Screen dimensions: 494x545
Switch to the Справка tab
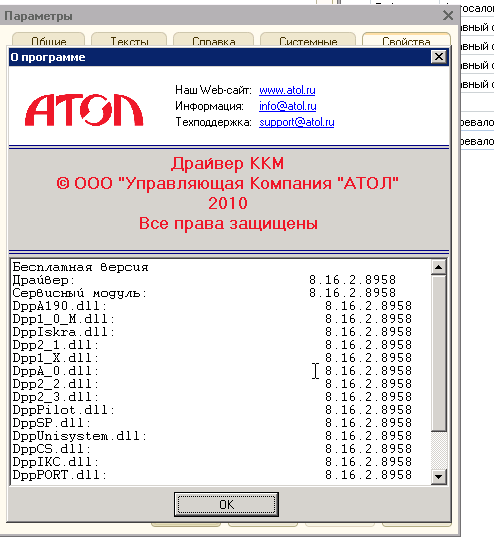[213, 40]
